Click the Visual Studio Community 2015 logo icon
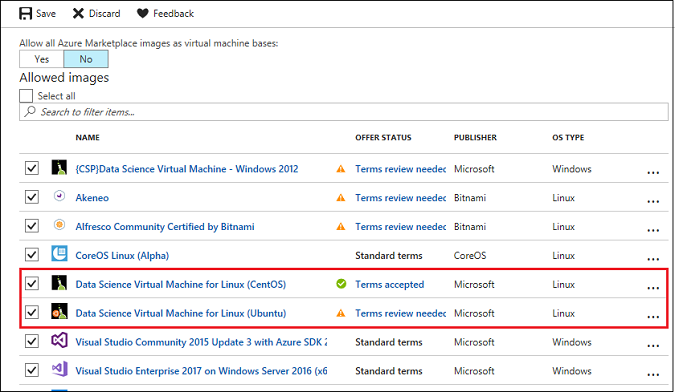 point(59,340)
